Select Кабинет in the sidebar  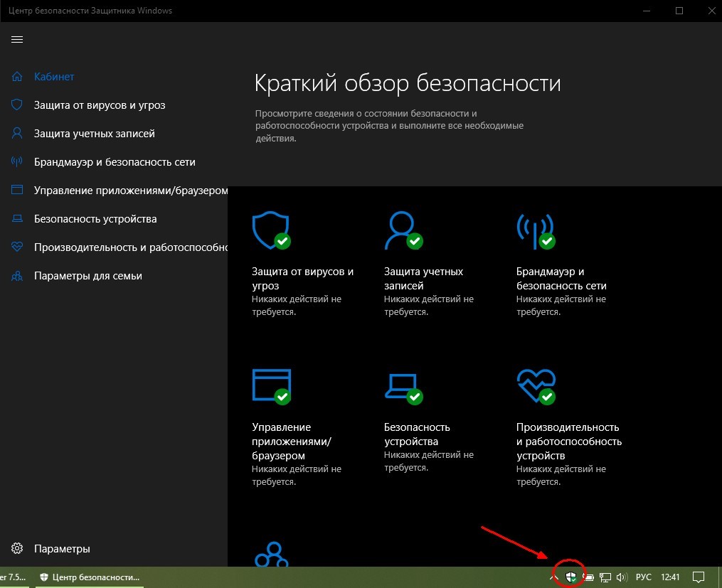[54, 77]
